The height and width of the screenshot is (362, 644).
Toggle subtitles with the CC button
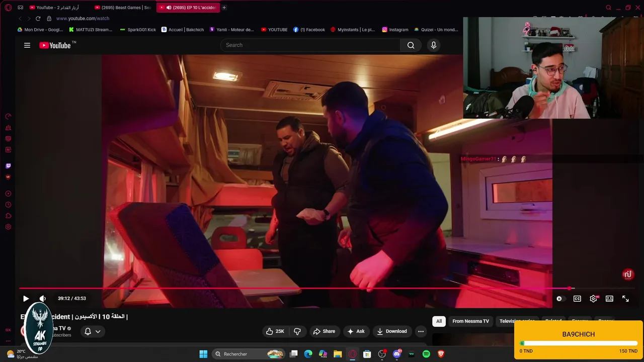[577, 299]
